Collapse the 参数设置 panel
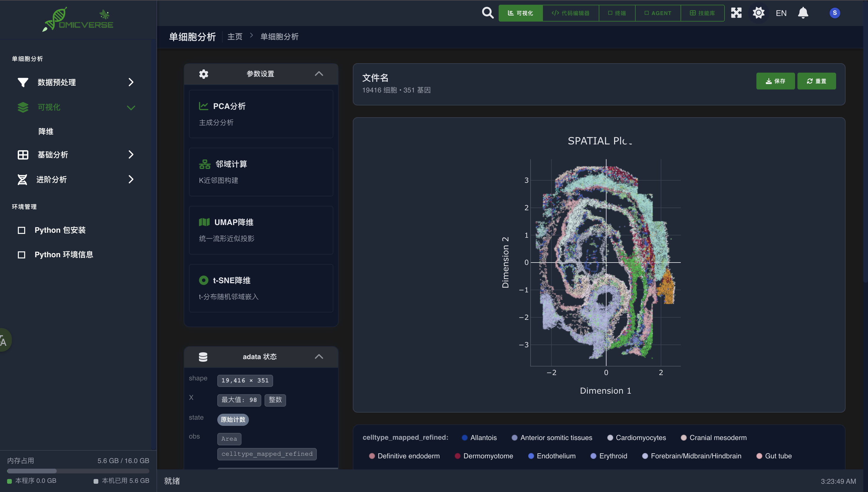Viewport: 868px width, 492px height. 319,74
